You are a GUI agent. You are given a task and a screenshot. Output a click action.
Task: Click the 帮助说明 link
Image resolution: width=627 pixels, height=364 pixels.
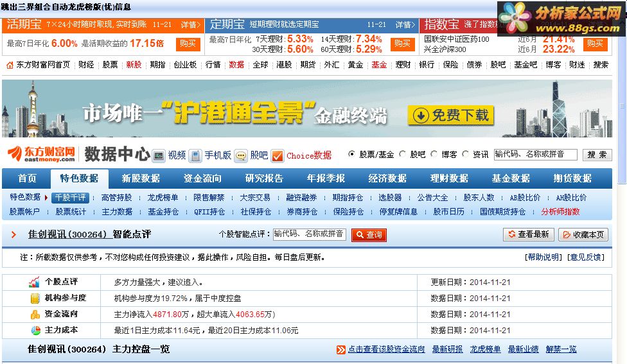pos(543,257)
